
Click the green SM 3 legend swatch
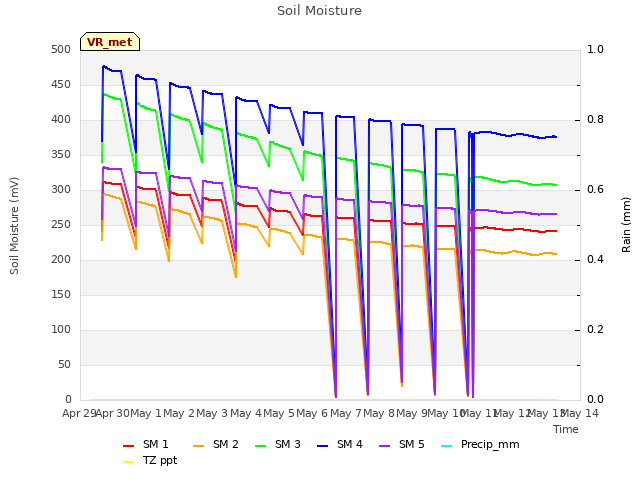[261, 446]
